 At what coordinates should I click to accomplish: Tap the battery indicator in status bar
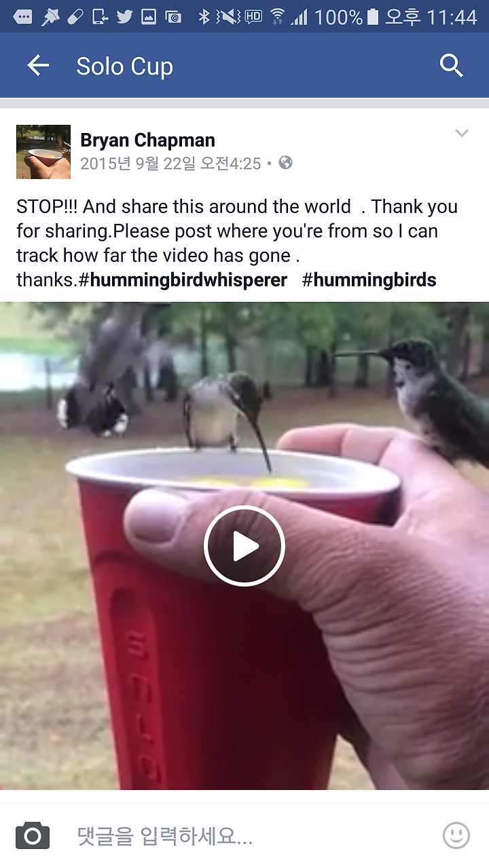click(372, 16)
